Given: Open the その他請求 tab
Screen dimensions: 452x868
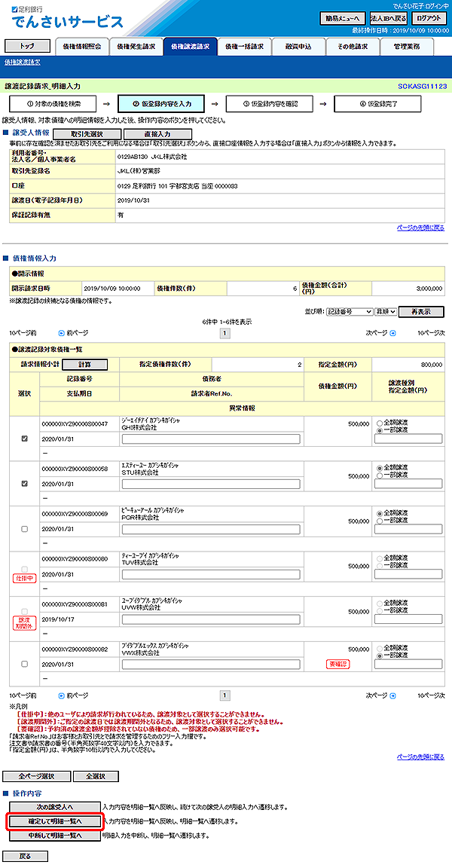Looking at the screenshot, I should [353, 47].
